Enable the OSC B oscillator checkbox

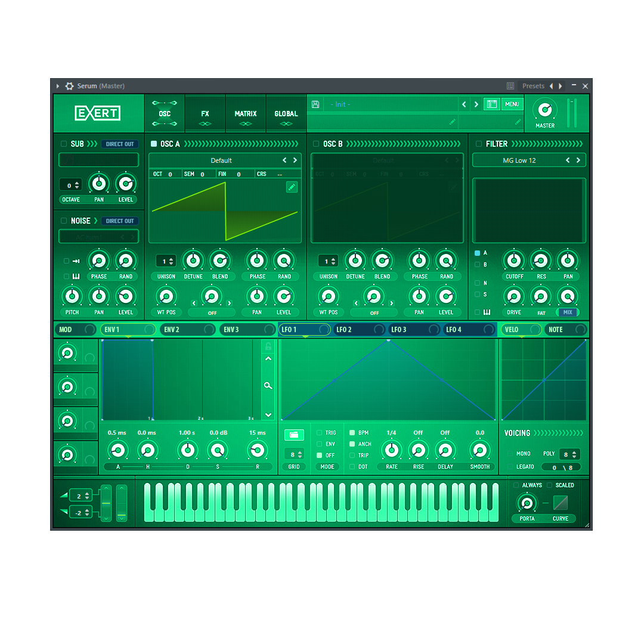[316, 144]
